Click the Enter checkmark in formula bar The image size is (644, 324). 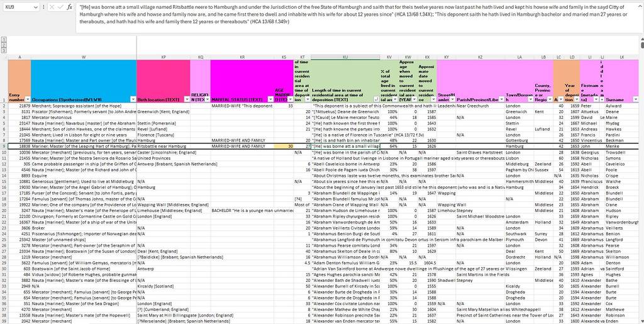(x=59, y=7)
